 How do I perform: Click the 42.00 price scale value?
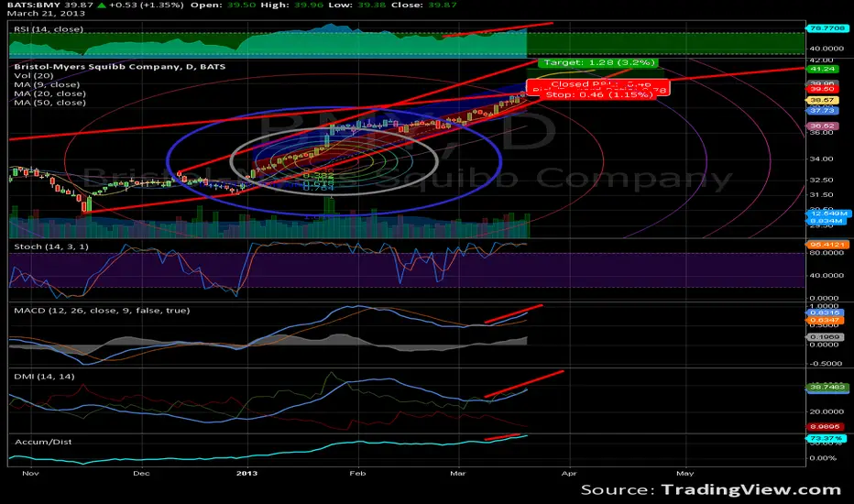(821, 60)
